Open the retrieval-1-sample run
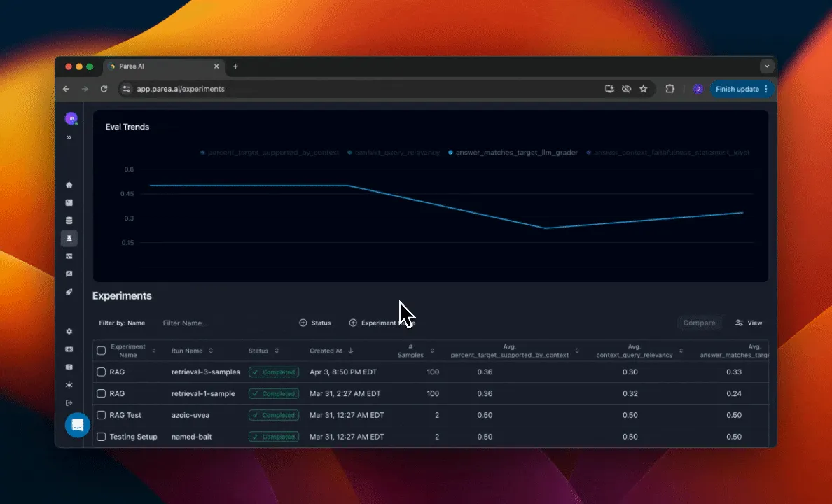 [x=202, y=393]
